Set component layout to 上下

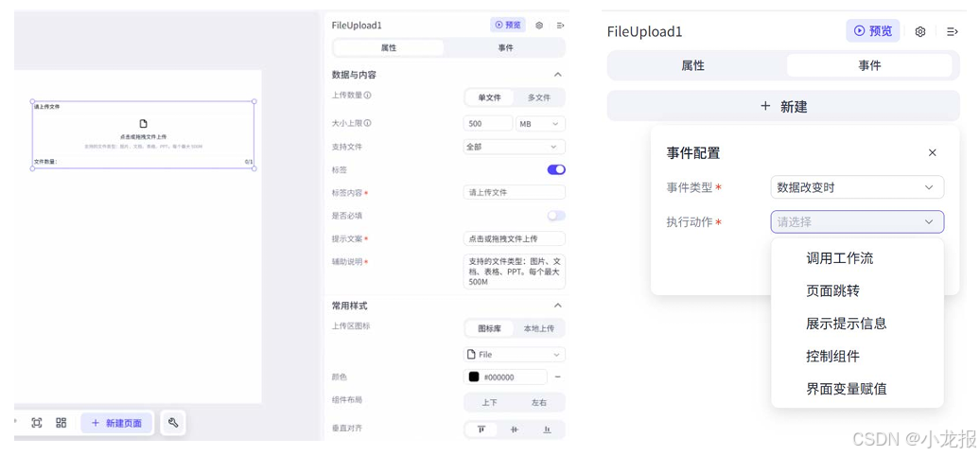pos(489,403)
